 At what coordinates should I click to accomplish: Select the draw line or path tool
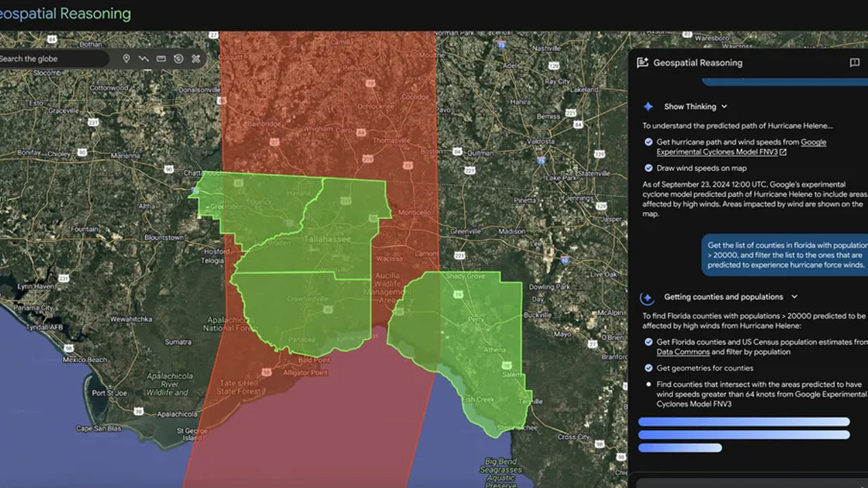point(144,59)
